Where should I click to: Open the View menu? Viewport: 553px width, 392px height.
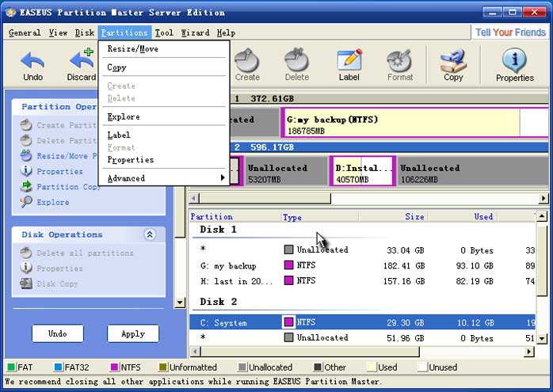point(58,32)
